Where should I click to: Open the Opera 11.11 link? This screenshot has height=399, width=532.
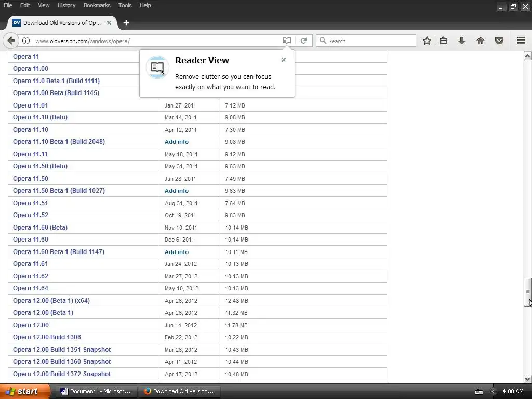[x=30, y=154]
